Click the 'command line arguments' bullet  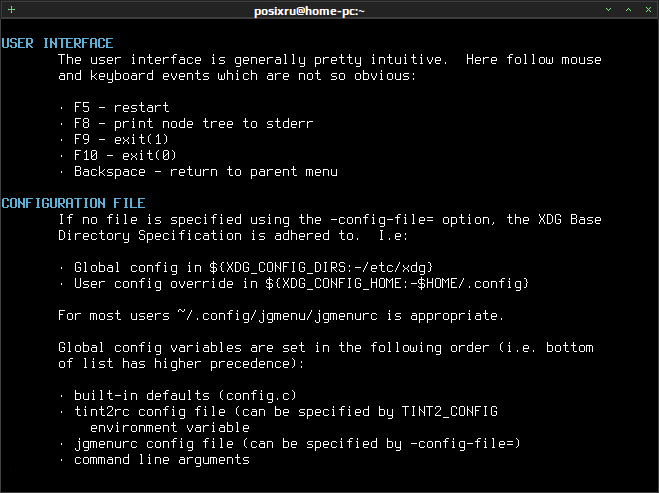[x=162, y=460]
